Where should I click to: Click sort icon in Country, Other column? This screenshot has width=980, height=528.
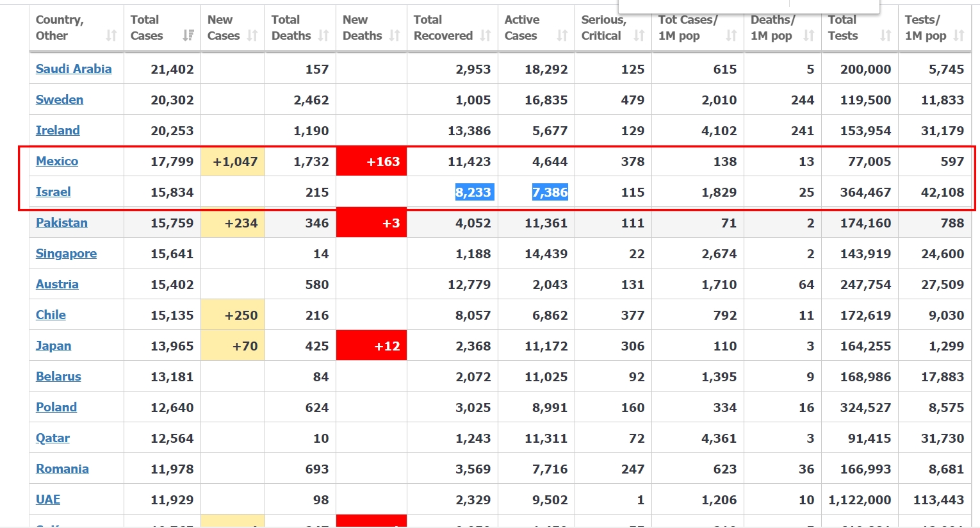pos(111,36)
